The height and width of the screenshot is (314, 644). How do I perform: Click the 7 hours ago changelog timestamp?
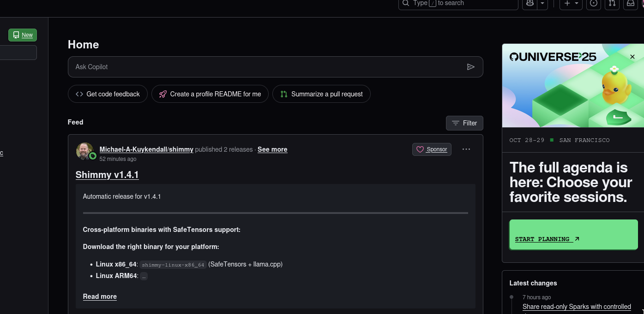click(536, 297)
